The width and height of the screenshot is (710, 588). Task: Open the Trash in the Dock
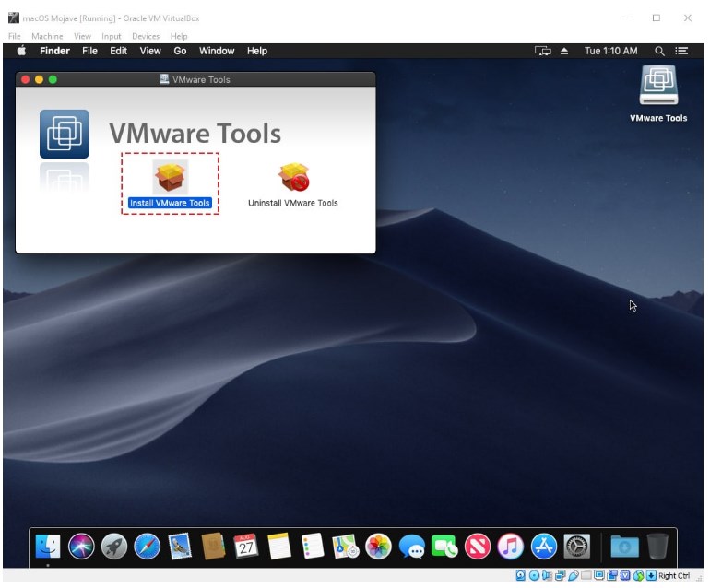pyautogui.click(x=658, y=546)
